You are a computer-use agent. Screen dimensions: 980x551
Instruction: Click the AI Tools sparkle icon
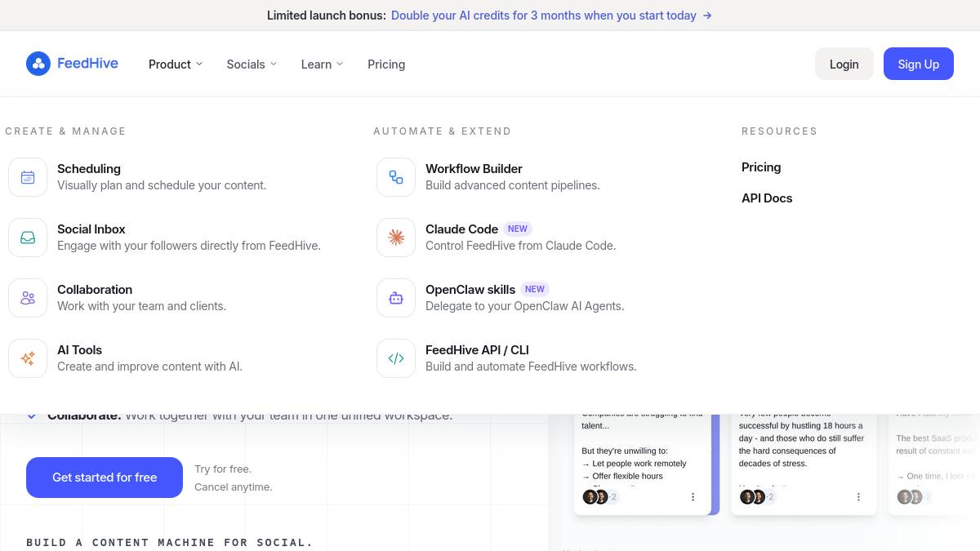click(28, 358)
